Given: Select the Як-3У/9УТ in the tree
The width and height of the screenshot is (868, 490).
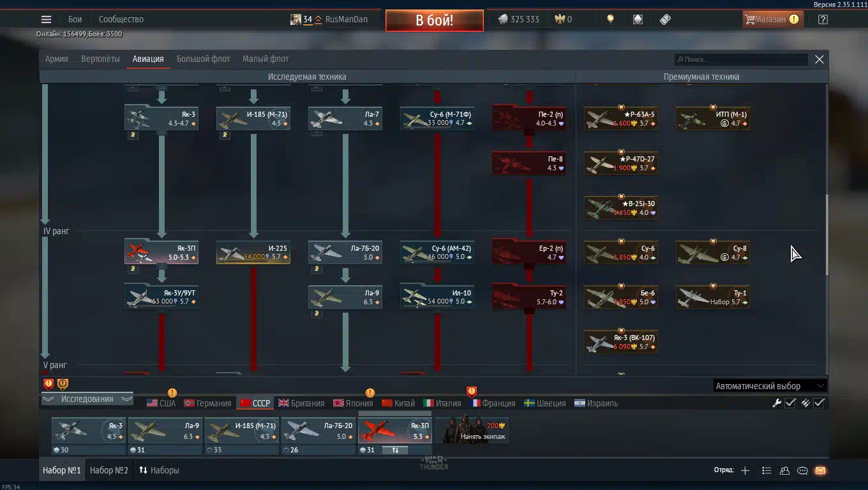Looking at the screenshot, I should (161, 297).
